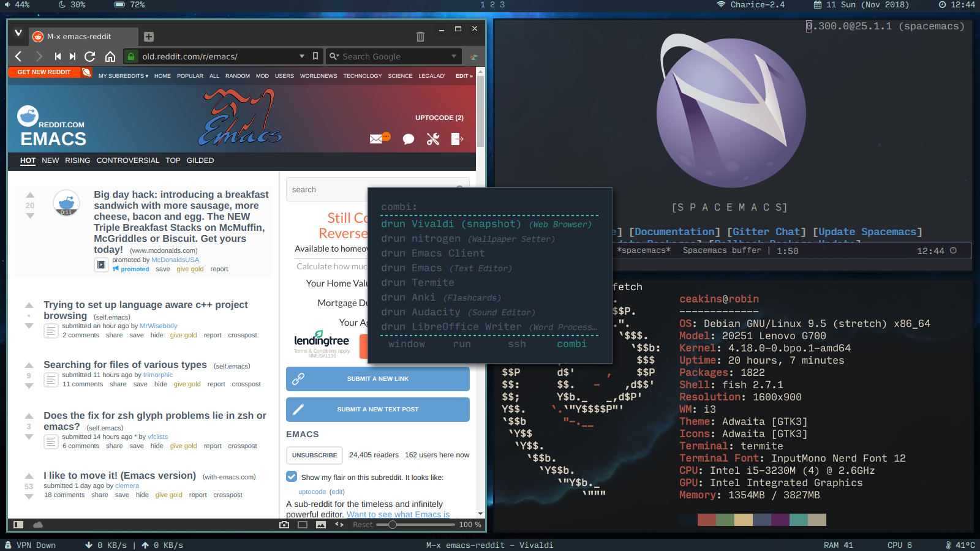Switch to the GILDED sorting tab

click(200, 160)
